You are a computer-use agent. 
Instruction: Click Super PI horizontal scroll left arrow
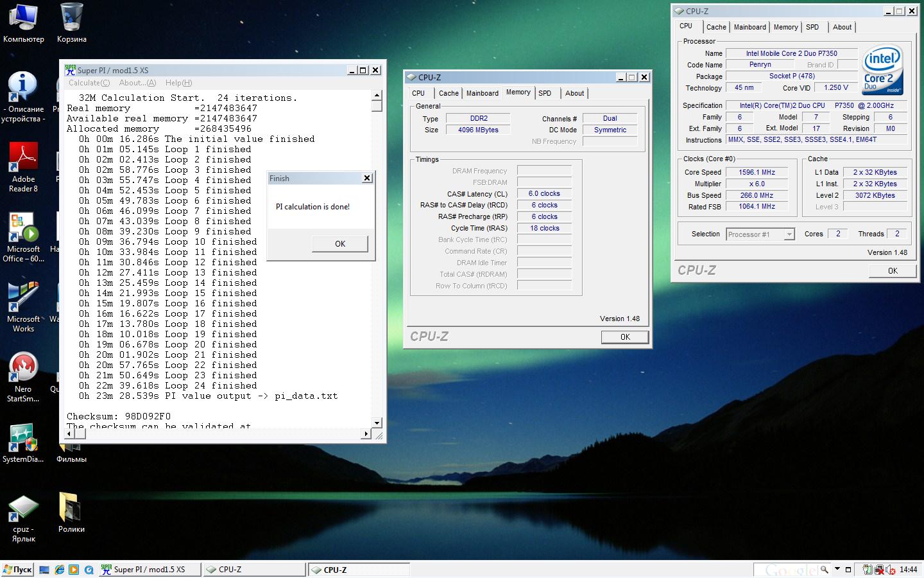pyautogui.click(x=69, y=434)
